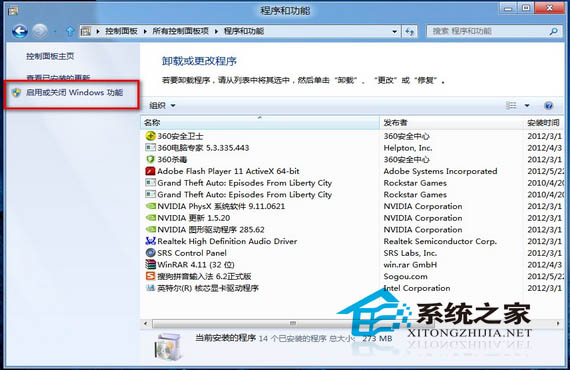Click the Adobe Flash Player icon

(x=150, y=171)
